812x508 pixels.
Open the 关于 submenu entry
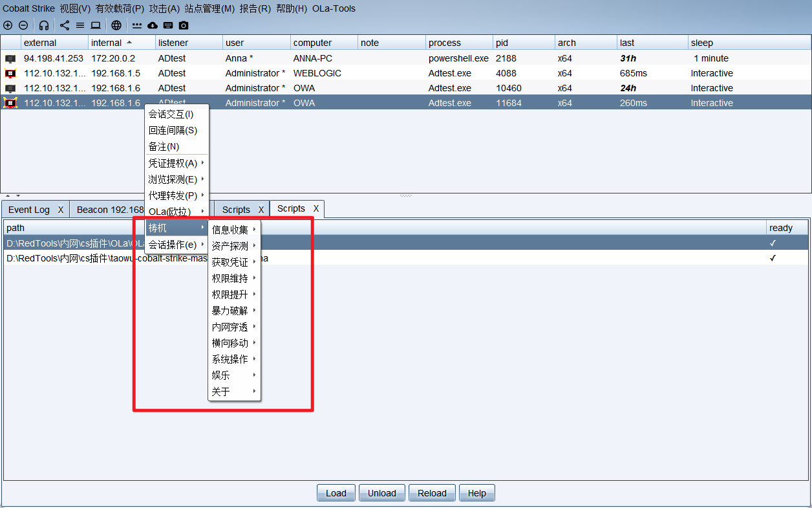coord(234,392)
